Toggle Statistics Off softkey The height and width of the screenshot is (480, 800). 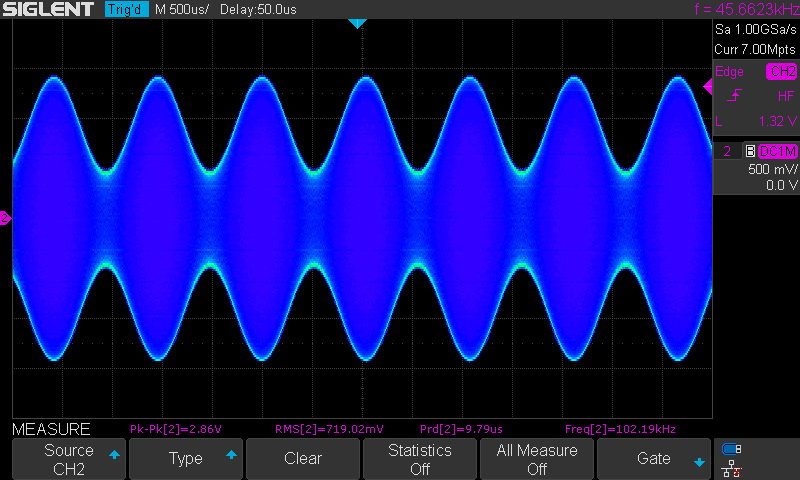click(420, 459)
